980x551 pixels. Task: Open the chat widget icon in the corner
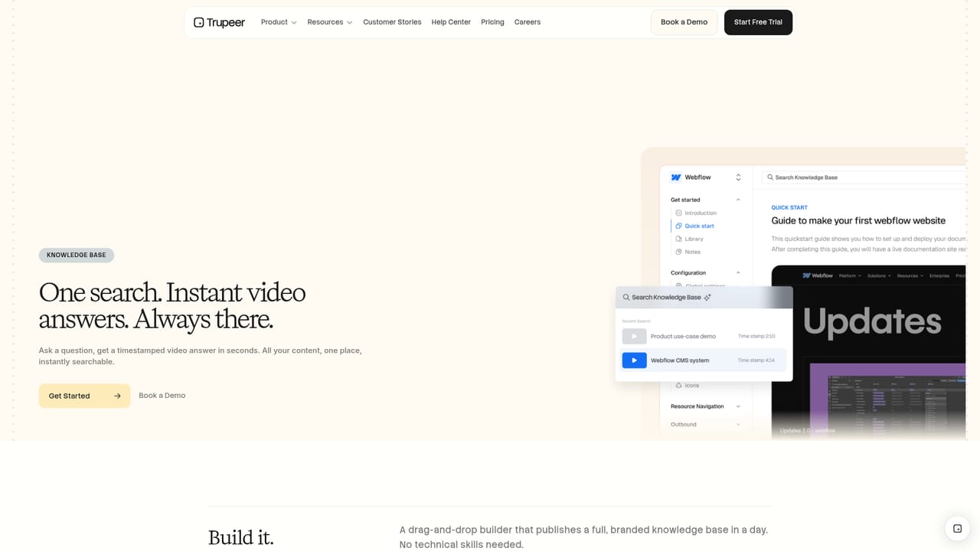[x=957, y=528]
